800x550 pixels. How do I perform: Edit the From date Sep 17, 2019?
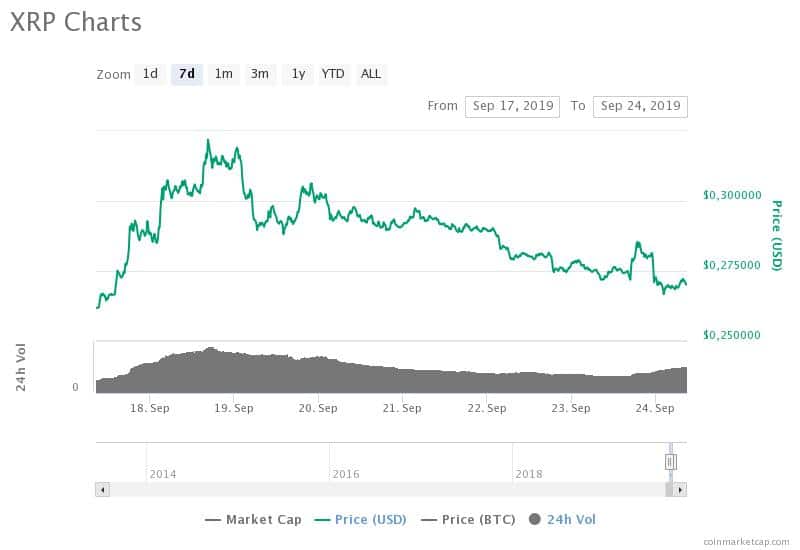coord(512,107)
